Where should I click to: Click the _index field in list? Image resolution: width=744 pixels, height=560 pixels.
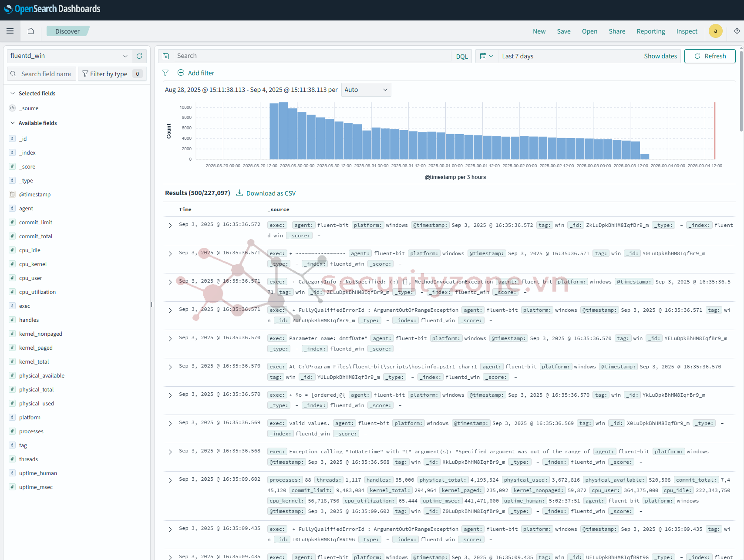(27, 152)
